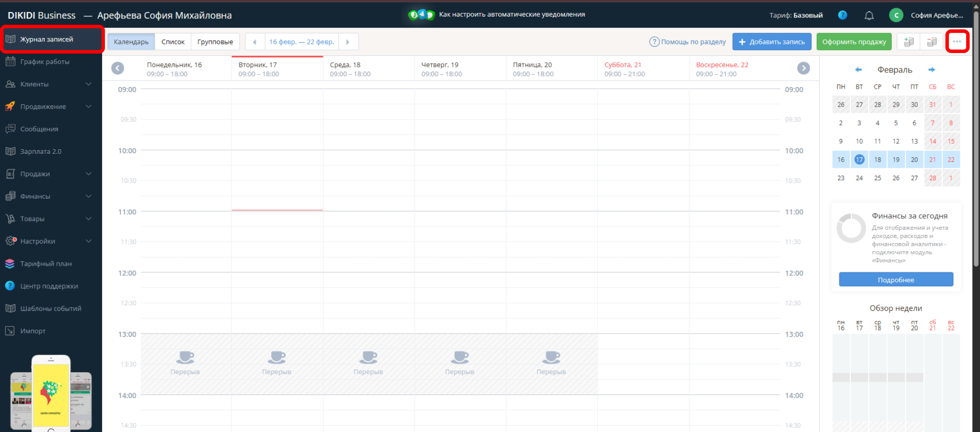Switch to the Групповые view
Screen dimensions: 980x432
pos(215,42)
